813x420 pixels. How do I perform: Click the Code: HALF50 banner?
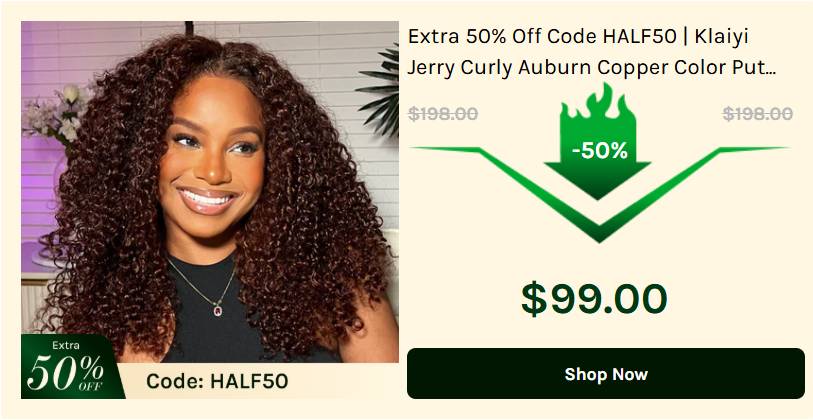pyautogui.click(x=217, y=381)
